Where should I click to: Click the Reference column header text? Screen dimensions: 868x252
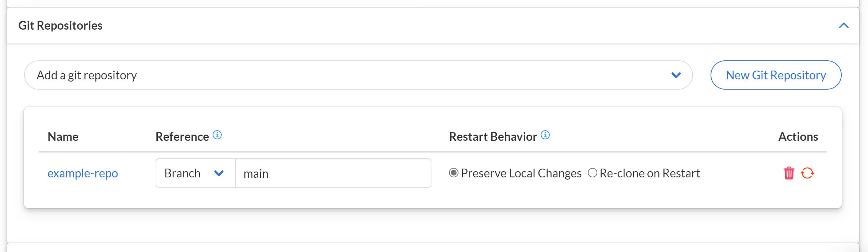pyautogui.click(x=182, y=136)
